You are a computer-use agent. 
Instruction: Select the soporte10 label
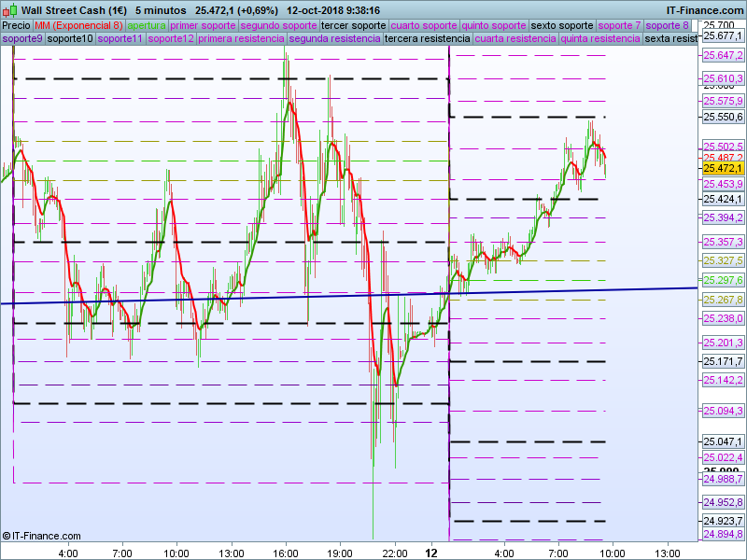[70, 38]
